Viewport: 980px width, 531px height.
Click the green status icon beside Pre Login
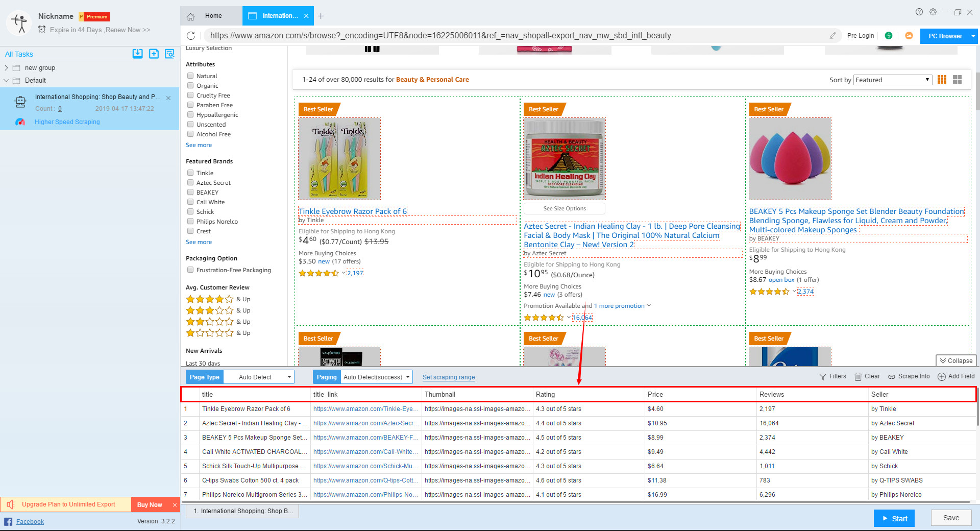tap(889, 36)
